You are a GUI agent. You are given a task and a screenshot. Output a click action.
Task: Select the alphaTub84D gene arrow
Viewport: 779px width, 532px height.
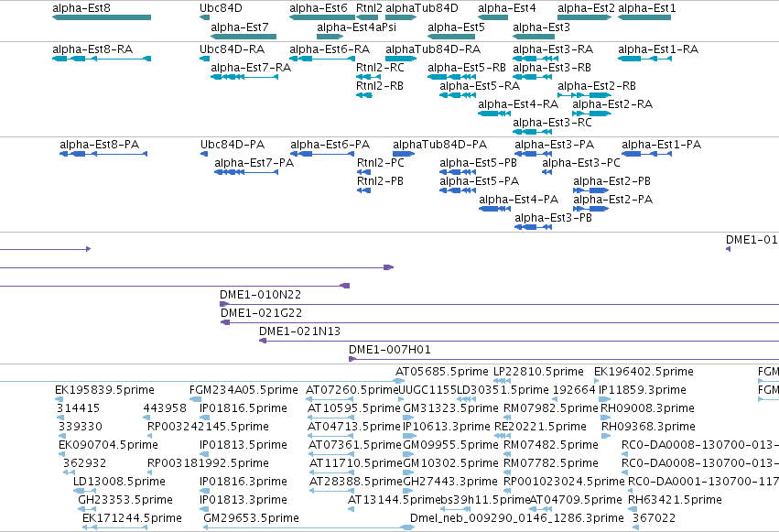[401, 17]
